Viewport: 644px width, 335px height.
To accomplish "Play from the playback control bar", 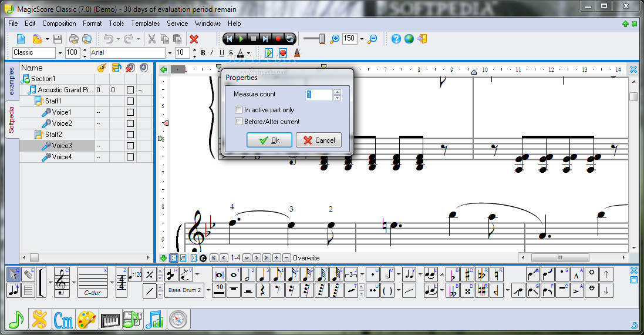I will pos(241,39).
